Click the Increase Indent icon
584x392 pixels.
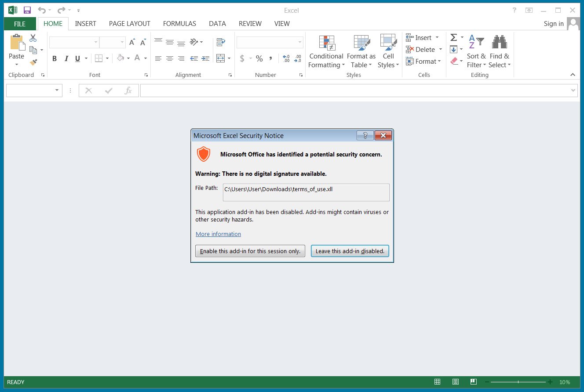click(205, 58)
